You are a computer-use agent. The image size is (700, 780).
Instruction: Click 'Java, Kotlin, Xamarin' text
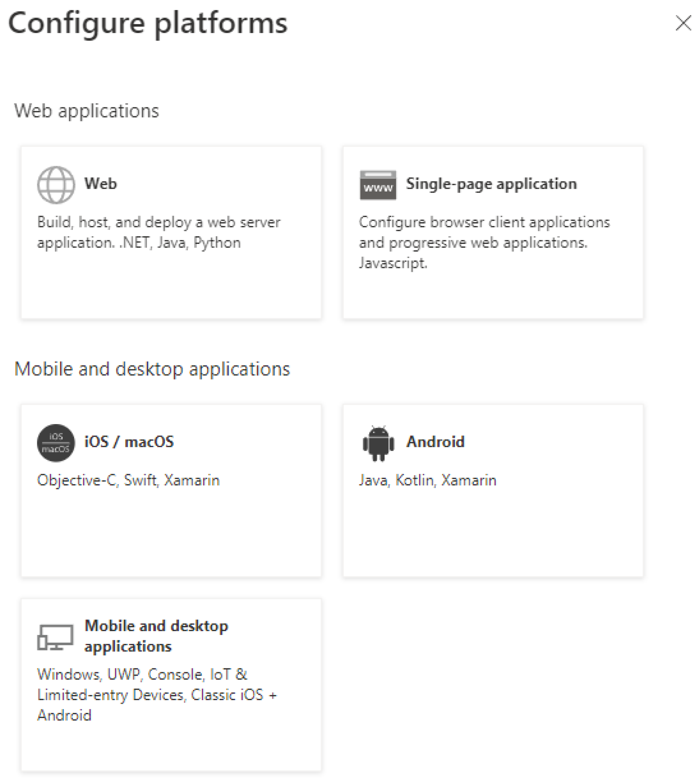[427, 480]
